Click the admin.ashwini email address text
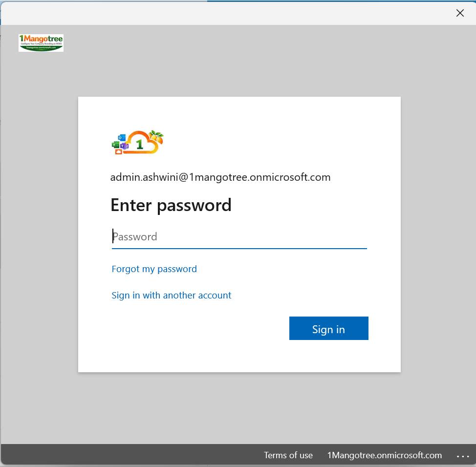The width and height of the screenshot is (476, 467). tap(220, 177)
